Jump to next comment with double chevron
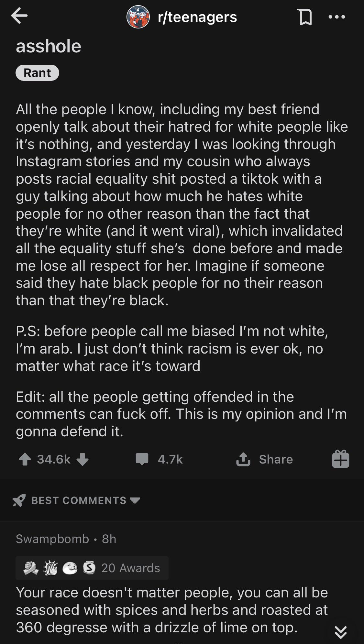The height and width of the screenshot is (644, 364). [340, 632]
